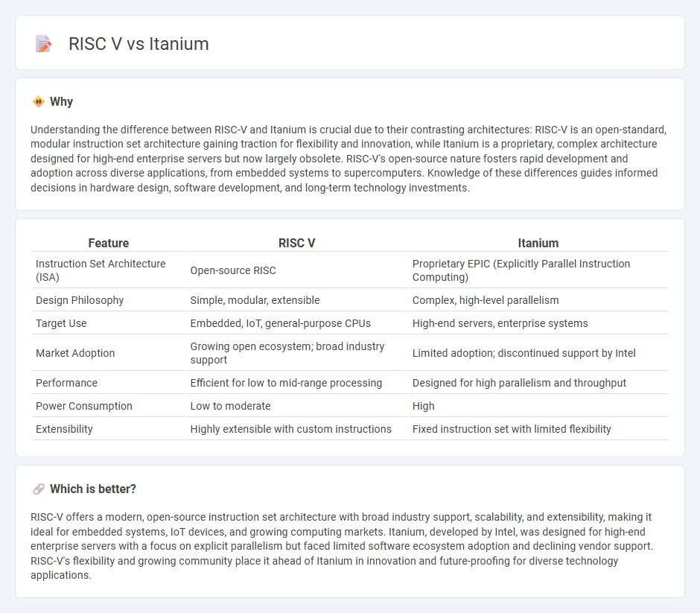Select the 'Target Use' row label
The height and width of the screenshot is (613, 700).
pyautogui.click(x=61, y=323)
